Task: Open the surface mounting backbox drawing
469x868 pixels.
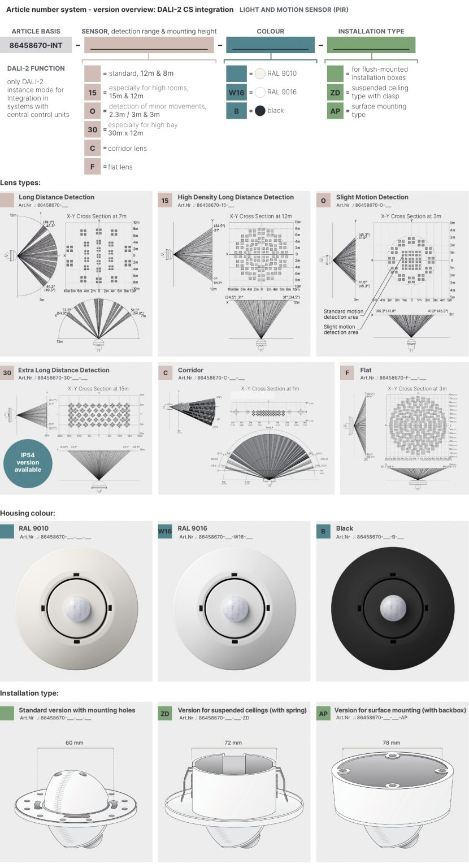Action: pyautogui.click(x=392, y=796)
